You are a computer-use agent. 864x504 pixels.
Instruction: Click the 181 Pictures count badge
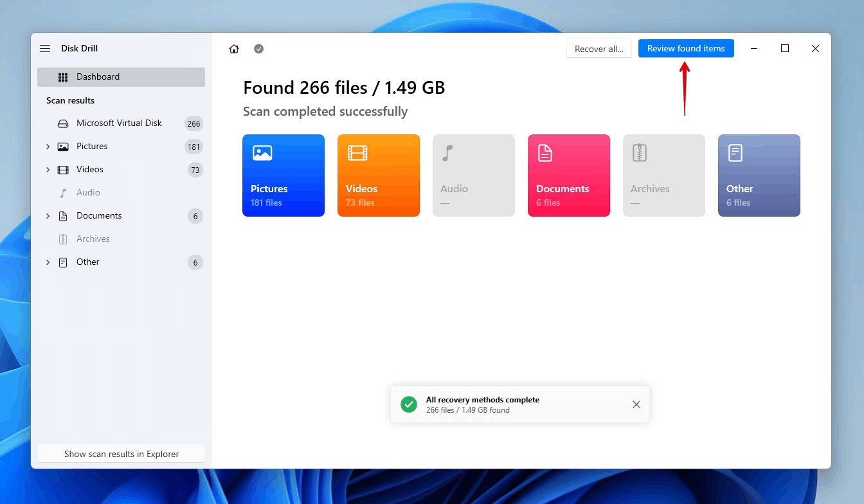pyautogui.click(x=194, y=147)
